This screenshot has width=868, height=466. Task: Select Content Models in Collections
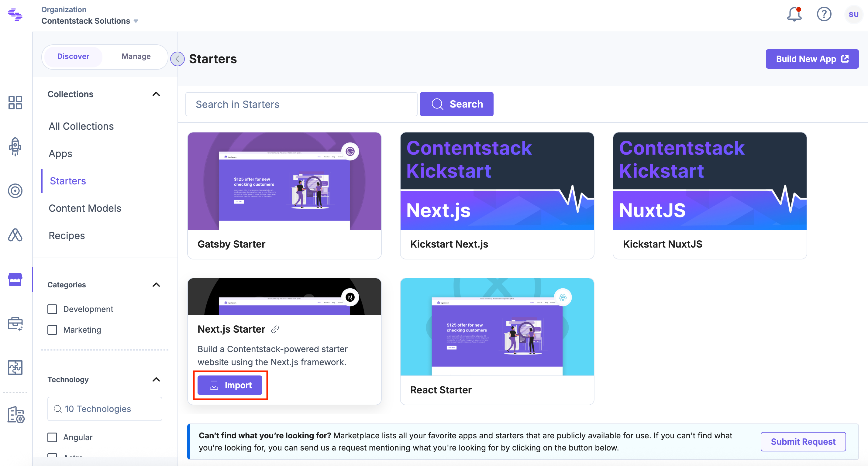(x=85, y=208)
